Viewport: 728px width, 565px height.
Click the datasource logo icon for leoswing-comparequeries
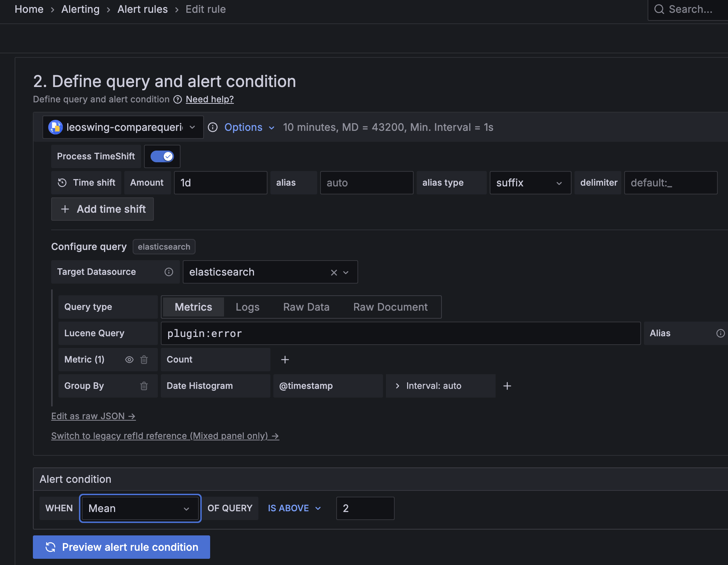[56, 127]
